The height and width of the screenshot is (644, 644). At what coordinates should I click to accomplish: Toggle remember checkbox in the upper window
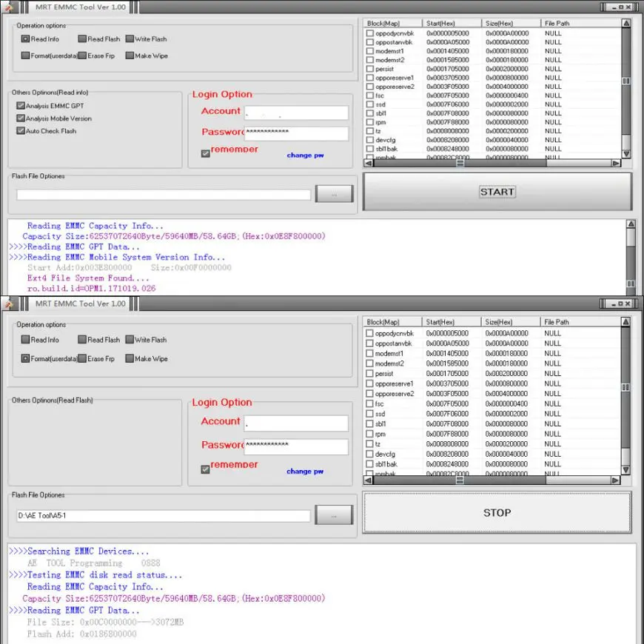pyautogui.click(x=206, y=154)
